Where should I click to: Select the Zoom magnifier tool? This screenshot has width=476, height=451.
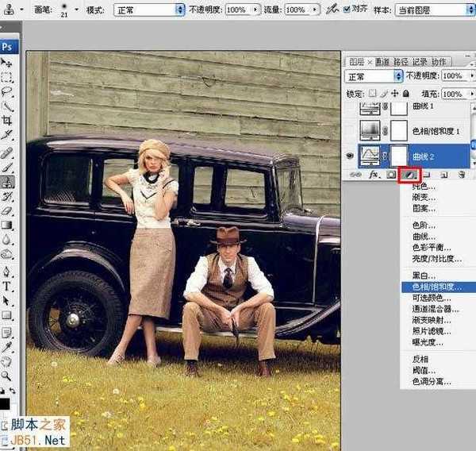coord(7,376)
